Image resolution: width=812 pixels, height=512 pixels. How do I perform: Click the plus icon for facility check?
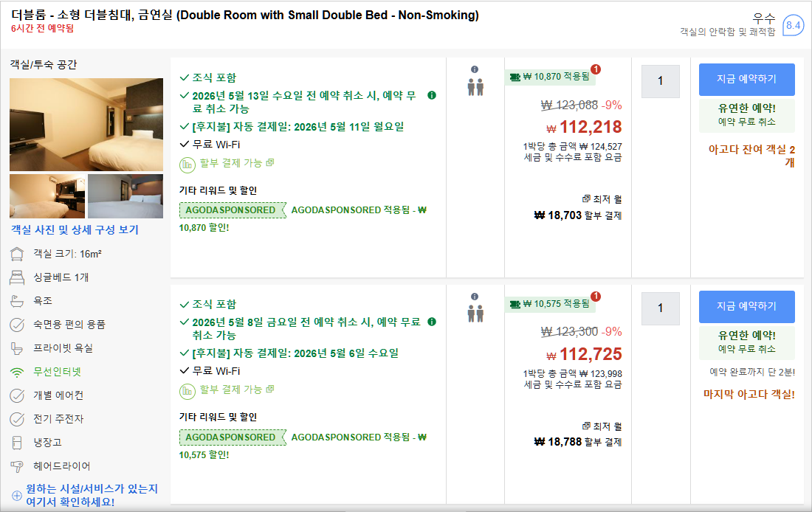[x=17, y=495]
